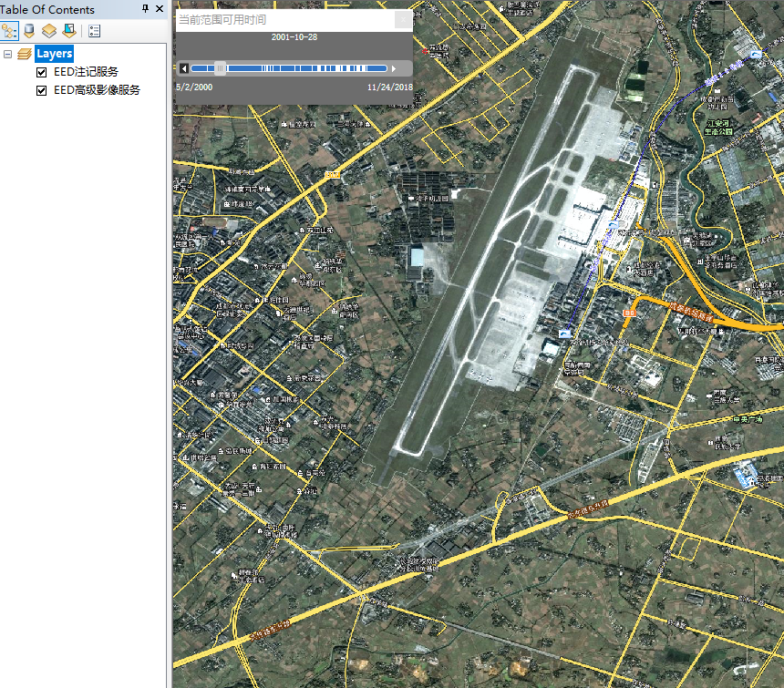784x688 pixels.
Task: Collapse the Layers tree group
Action: [x=8, y=55]
